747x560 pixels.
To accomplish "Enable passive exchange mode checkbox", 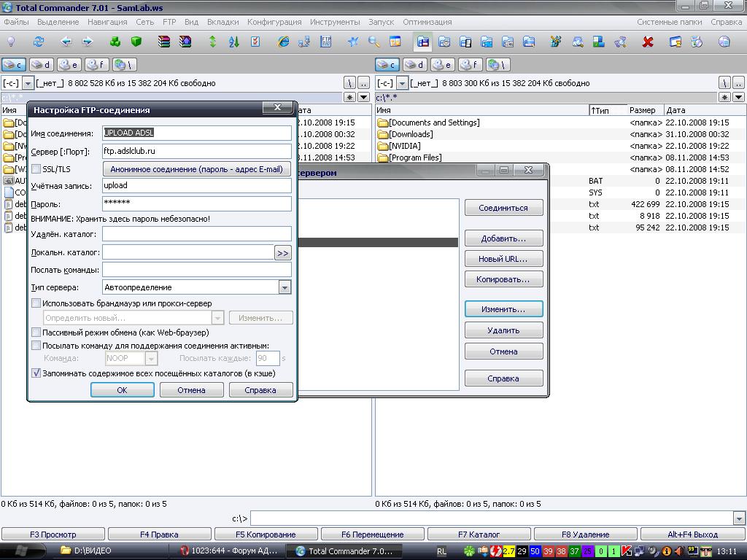I will click(x=36, y=332).
